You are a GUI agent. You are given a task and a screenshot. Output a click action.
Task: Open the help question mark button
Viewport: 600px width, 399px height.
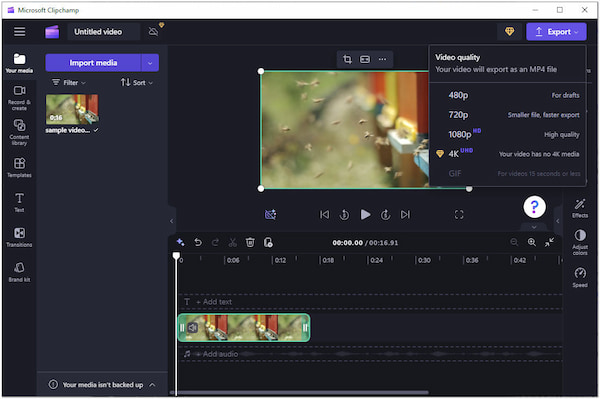[534, 207]
